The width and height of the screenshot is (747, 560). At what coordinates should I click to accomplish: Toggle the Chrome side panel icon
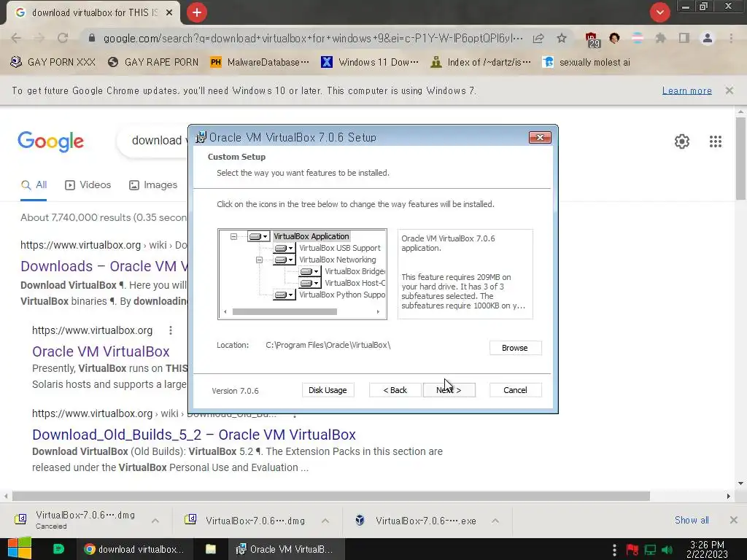[684, 38]
